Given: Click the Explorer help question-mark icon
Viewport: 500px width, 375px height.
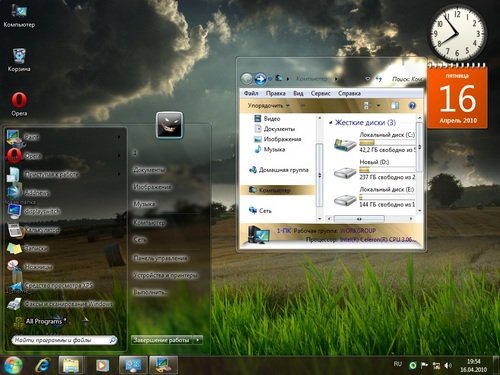Looking at the screenshot, I should point(412,106).
